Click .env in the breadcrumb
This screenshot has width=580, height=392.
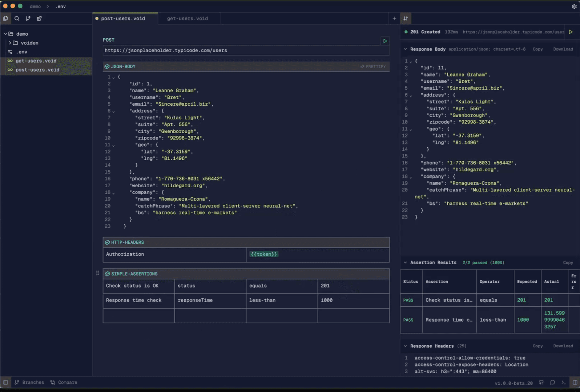point(61,7)
